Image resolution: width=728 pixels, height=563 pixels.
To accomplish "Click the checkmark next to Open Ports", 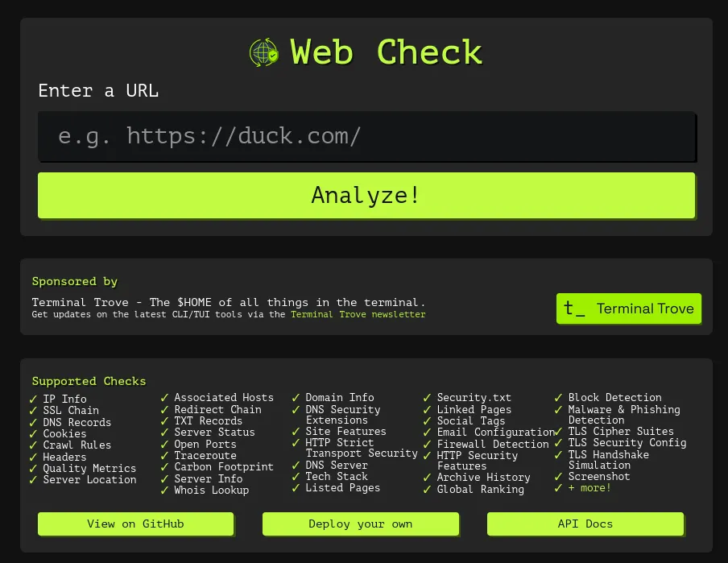I will (x=165, y=444).
